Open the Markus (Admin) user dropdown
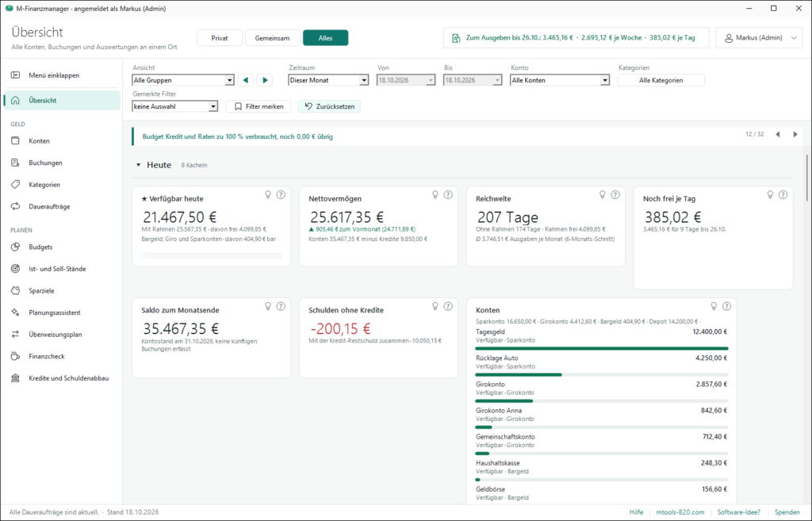 pyautogui.click(x=759, y=38)
